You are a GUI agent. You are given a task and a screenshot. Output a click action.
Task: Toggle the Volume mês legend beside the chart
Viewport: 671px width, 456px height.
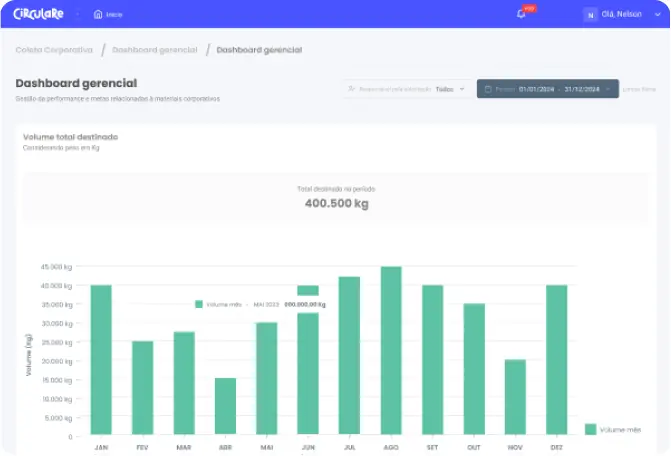coord(613,429)
